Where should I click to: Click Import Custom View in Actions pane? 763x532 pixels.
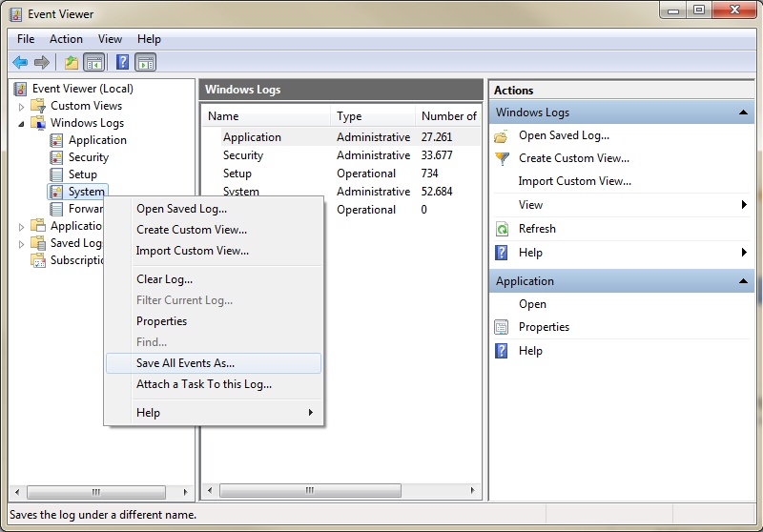pyautogui.click(x=575, y=181)
